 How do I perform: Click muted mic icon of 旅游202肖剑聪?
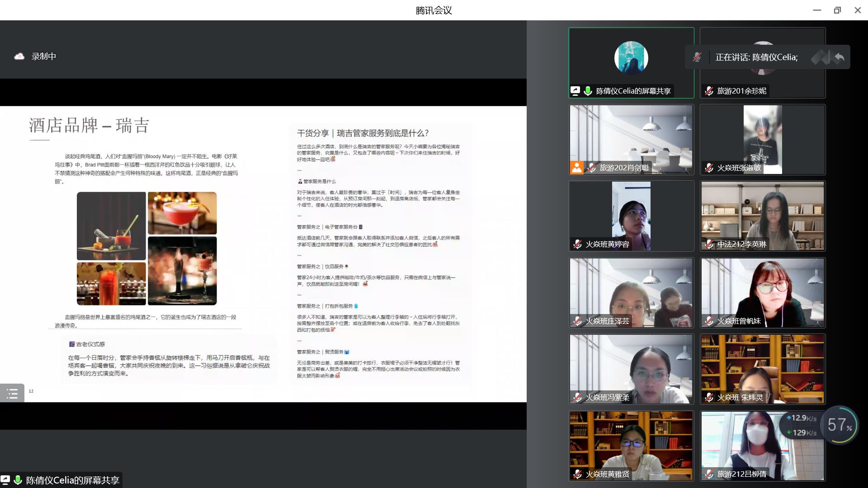pos(591,168)
